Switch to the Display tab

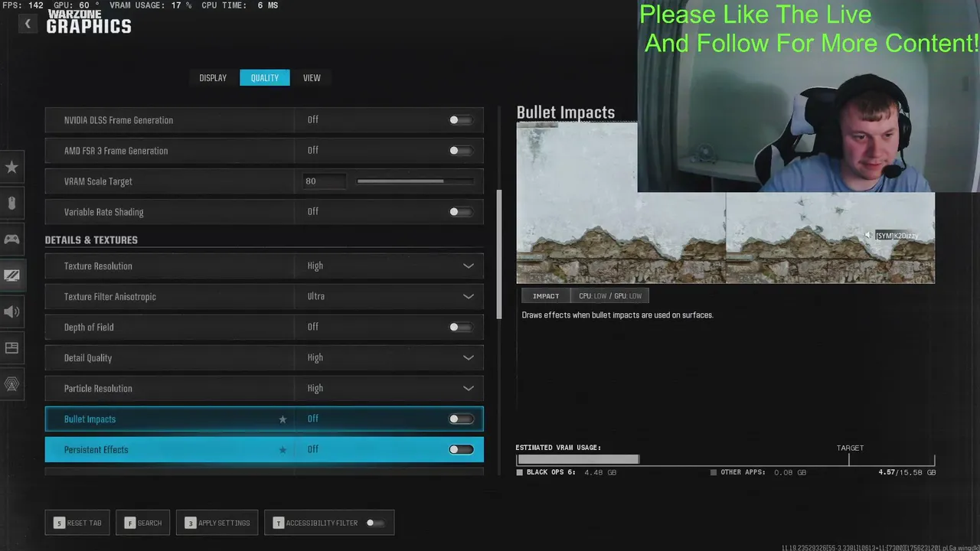click(213, 78)
